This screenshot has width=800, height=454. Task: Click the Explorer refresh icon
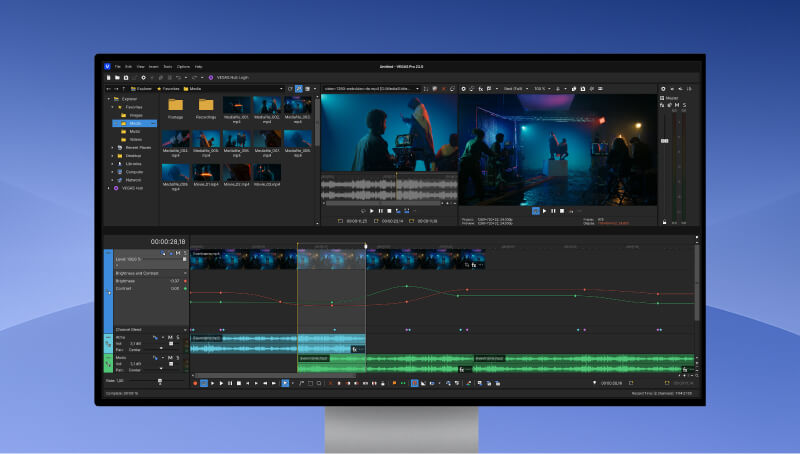[x=290, y=89]
